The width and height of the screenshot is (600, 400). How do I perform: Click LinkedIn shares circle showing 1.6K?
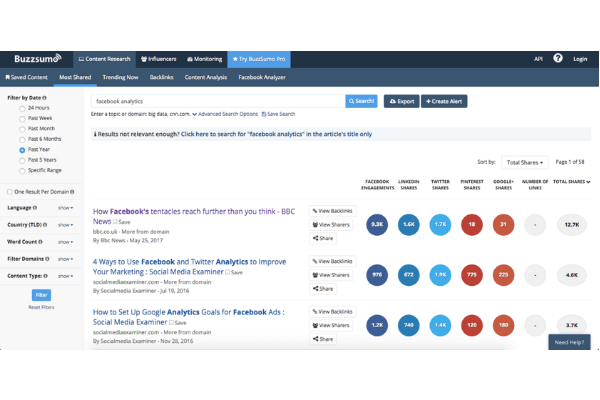409,225
